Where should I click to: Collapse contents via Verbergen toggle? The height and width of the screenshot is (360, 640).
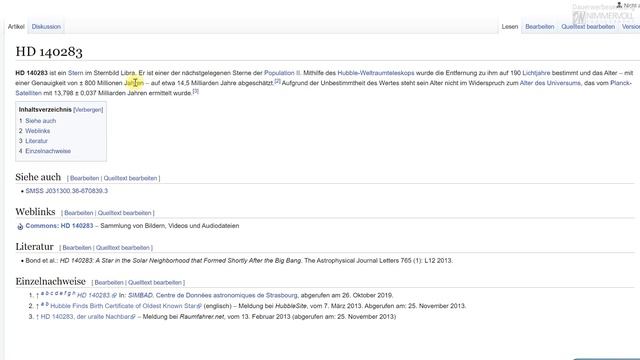(x=88, y=109)
